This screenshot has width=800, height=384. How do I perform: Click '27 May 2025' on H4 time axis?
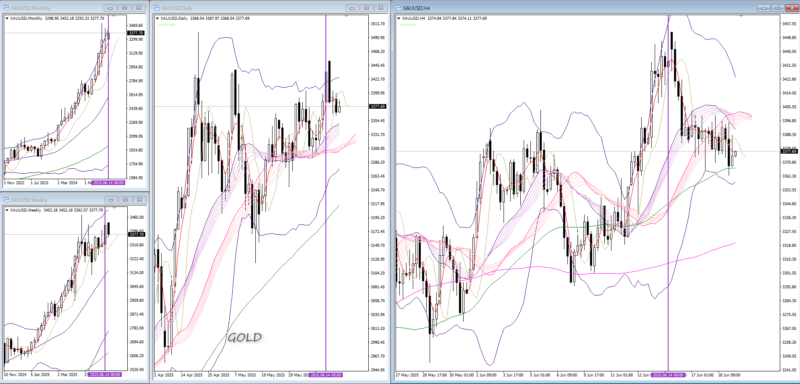click(407, 375)
